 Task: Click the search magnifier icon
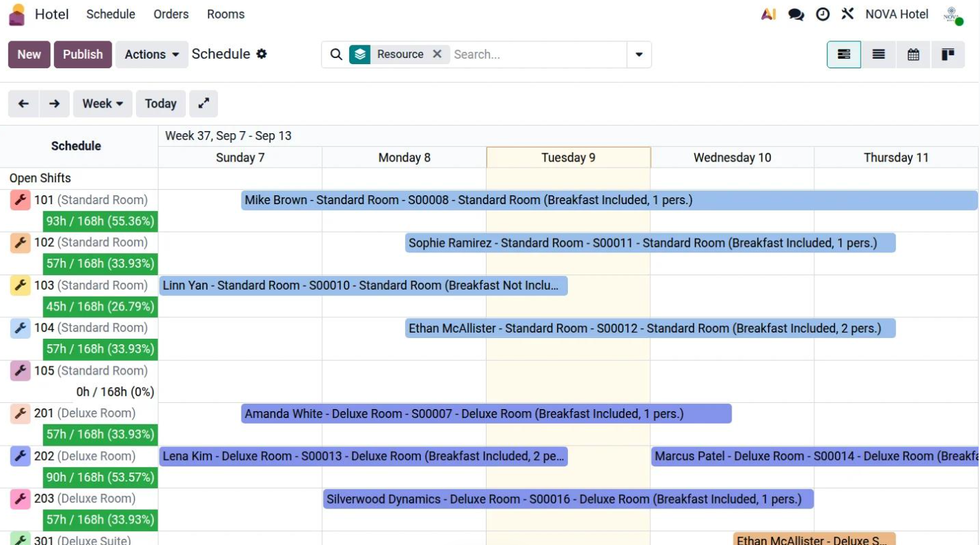coord(336,54)
